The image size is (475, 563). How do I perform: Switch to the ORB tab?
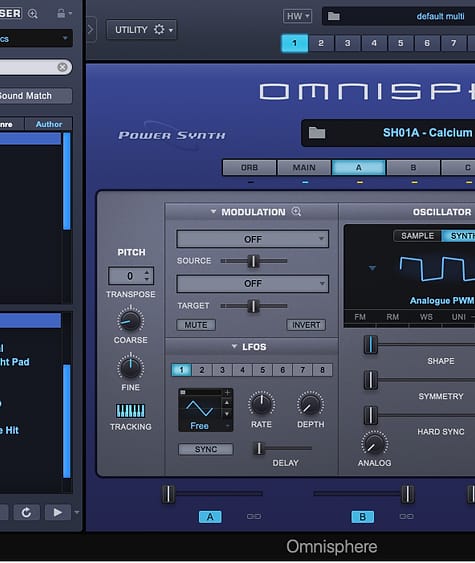tap(249, 168)
